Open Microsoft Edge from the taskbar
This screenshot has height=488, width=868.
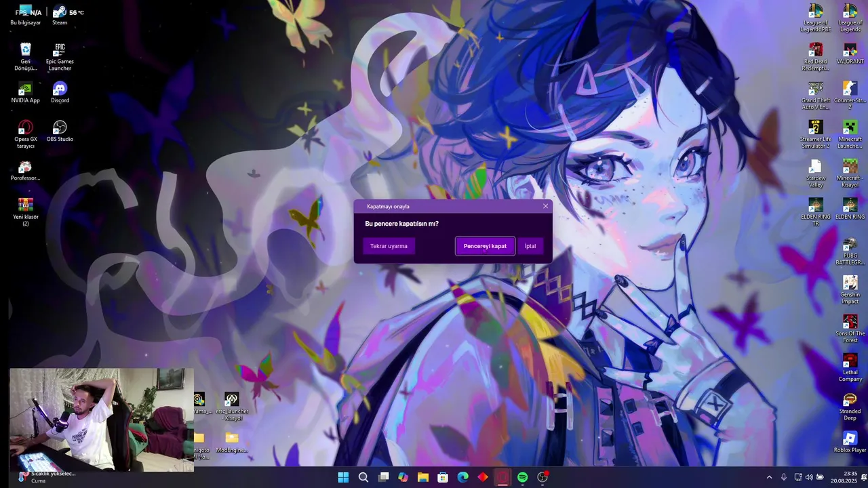tap(462, 477)
